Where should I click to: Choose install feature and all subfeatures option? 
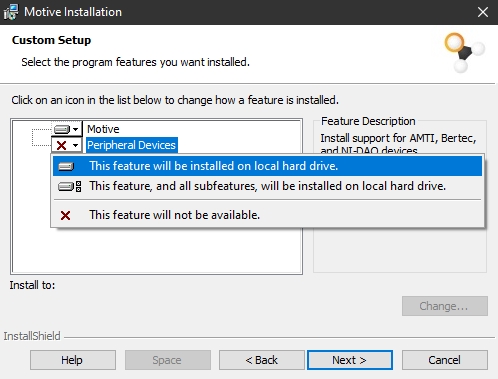(x=267, y=186)
